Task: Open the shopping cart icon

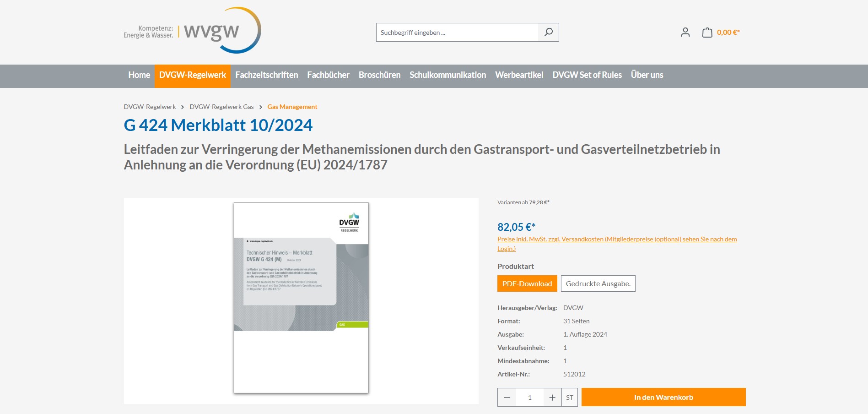Action: 707,32
